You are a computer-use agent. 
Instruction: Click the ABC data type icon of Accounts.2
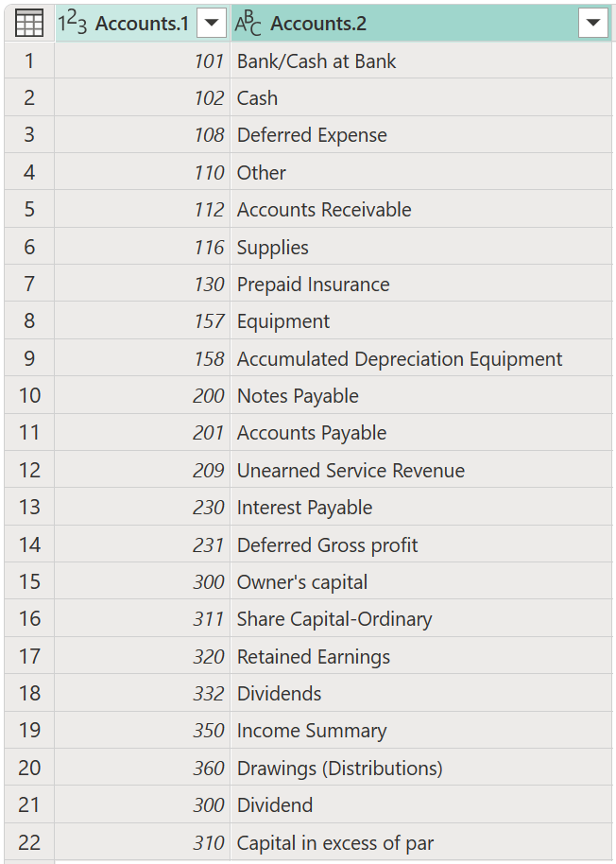click(x=248, y=24)
